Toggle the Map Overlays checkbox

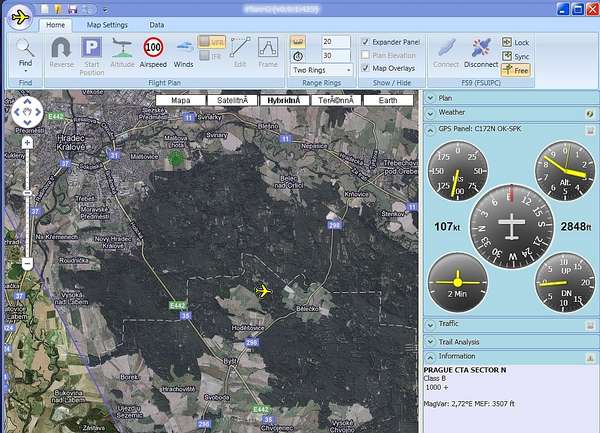(x=365, y=68)
